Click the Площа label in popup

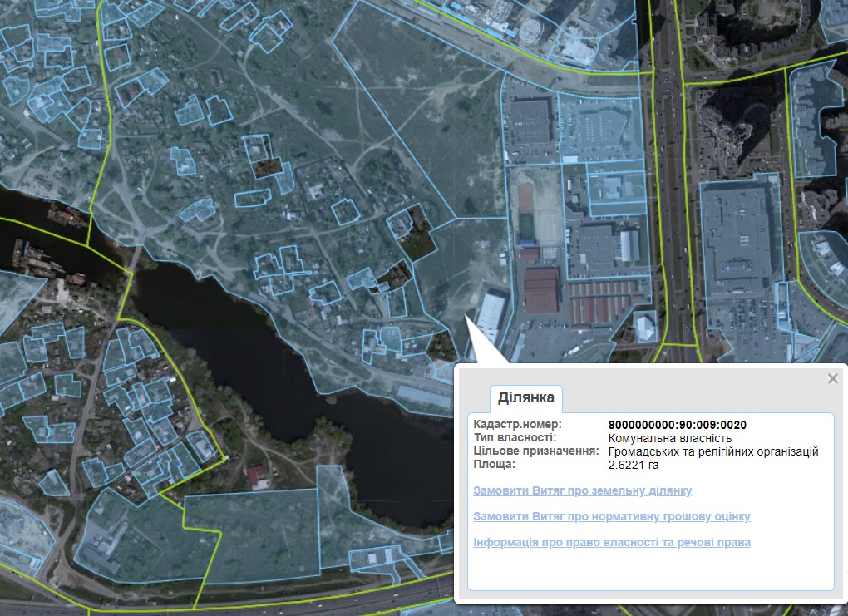pyautogui.click(x=494, y=465)
